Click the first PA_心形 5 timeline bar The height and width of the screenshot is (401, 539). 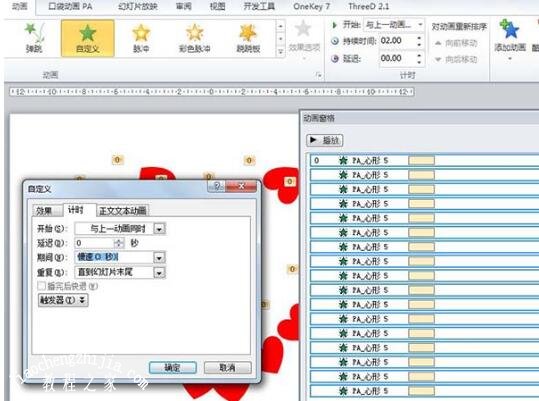coord(421,160)
